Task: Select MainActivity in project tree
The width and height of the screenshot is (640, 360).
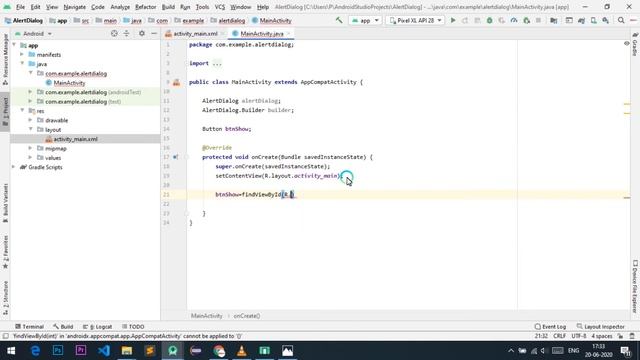Action: point(69,83)
